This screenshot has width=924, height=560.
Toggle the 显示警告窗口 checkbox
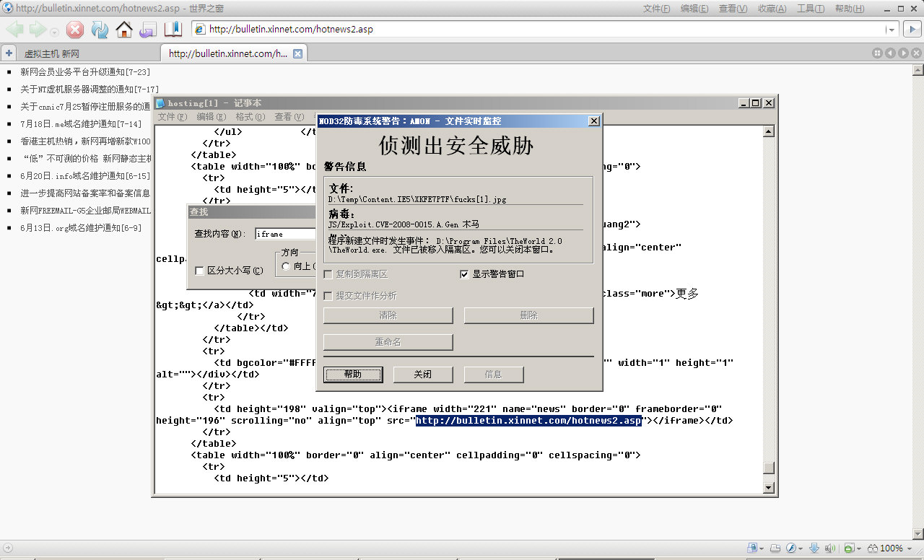(x=465, y=274)
